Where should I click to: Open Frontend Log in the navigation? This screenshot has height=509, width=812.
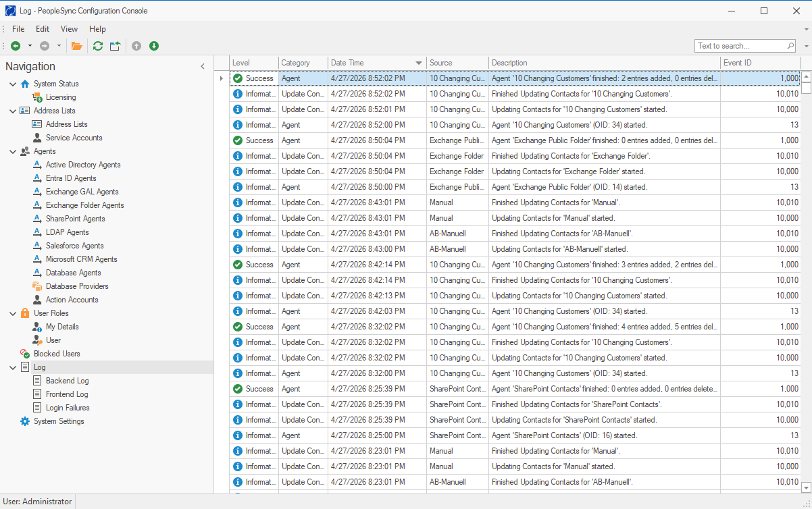(x=67, y=394)
